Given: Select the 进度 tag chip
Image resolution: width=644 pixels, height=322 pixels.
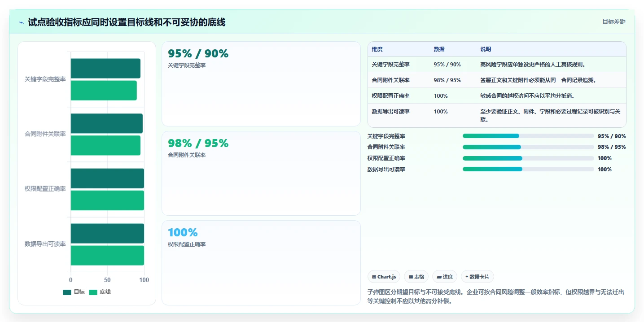Looking at the screenshot, I should click(x=445, y=277).
